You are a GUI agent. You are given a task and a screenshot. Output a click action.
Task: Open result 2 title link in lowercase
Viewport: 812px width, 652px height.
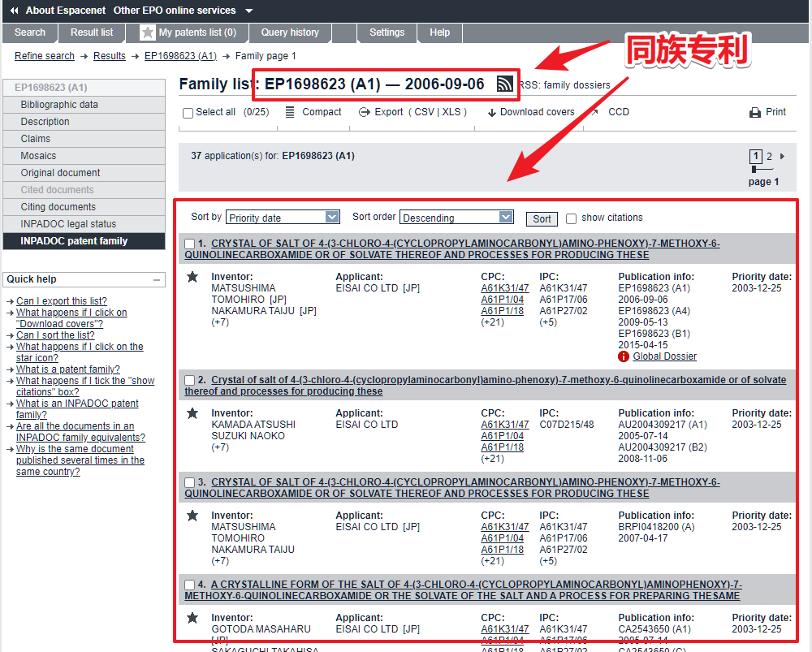pos(486,386)
